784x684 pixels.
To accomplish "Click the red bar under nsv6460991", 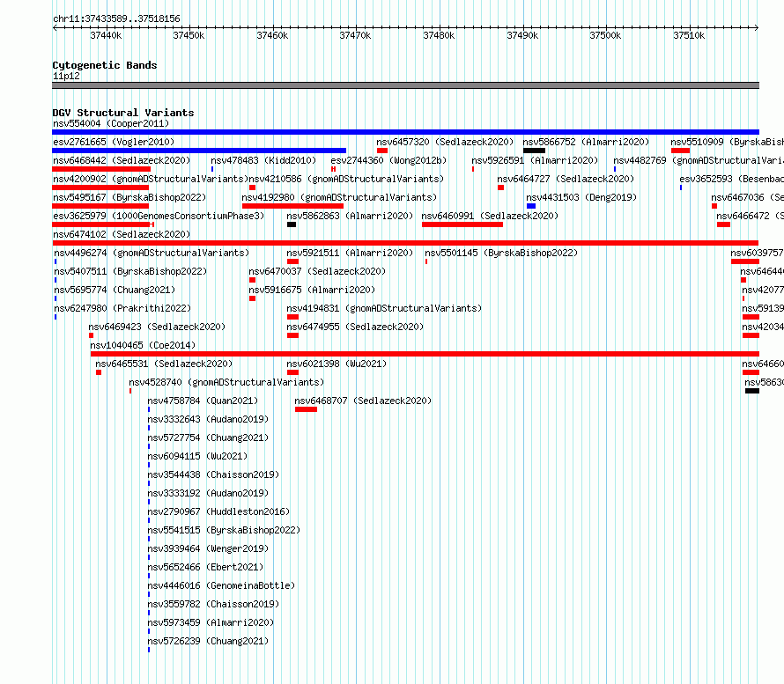I will (462, 224).
